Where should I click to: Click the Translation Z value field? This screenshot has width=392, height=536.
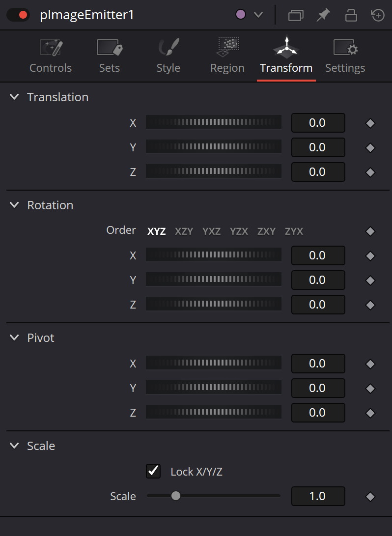318,172
